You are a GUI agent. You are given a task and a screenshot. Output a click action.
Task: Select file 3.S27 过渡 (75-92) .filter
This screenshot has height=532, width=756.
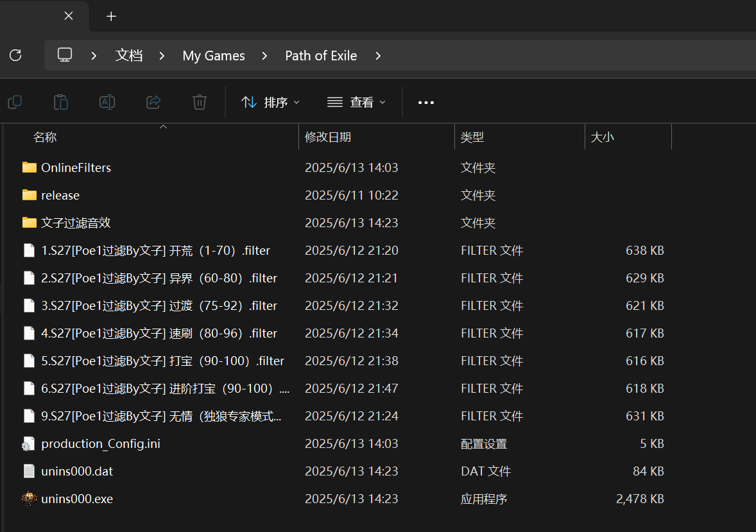click(x=159, y=306)
